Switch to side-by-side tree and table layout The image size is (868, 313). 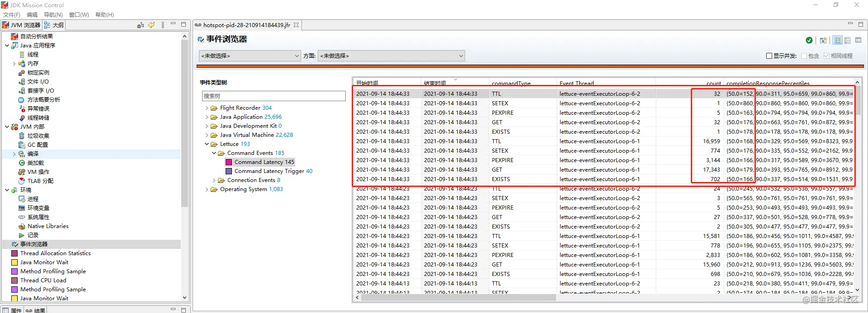coord(838,40)
